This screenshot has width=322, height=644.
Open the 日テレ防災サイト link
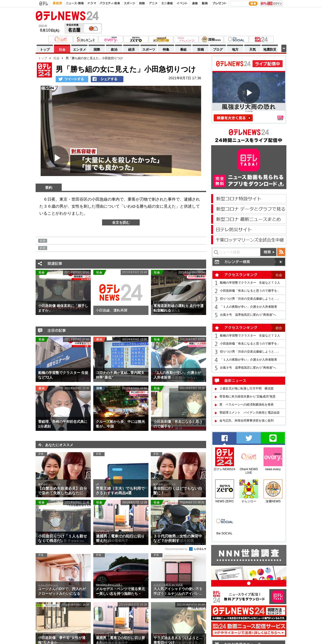[249, 229]
